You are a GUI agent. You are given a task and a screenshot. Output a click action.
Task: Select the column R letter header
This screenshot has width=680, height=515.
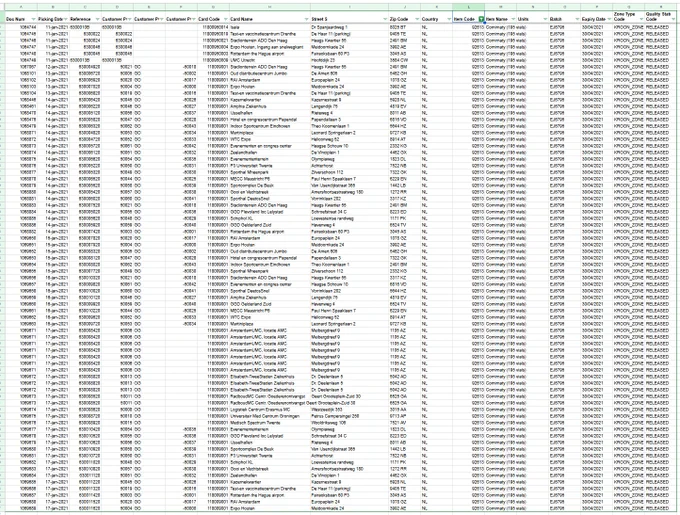(661, 7)
